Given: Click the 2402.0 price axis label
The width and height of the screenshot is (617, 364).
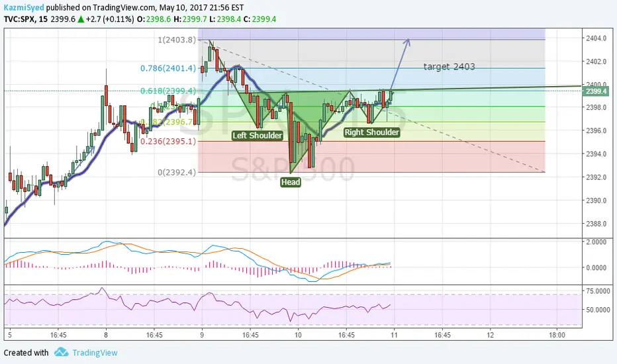Looking at the screenshot, I should tap(596, 62).
